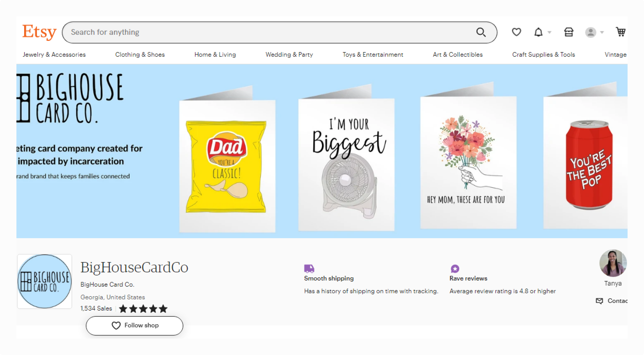Click the Dad You're a Classic card
Viewport: 644px width, 355px height.
(227, 166)
